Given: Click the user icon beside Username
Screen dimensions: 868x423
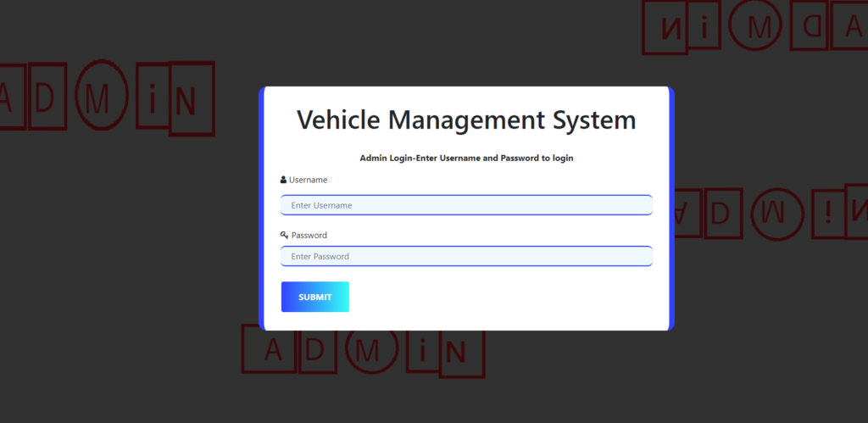Looking at the screenshot, I should point(283,180).
